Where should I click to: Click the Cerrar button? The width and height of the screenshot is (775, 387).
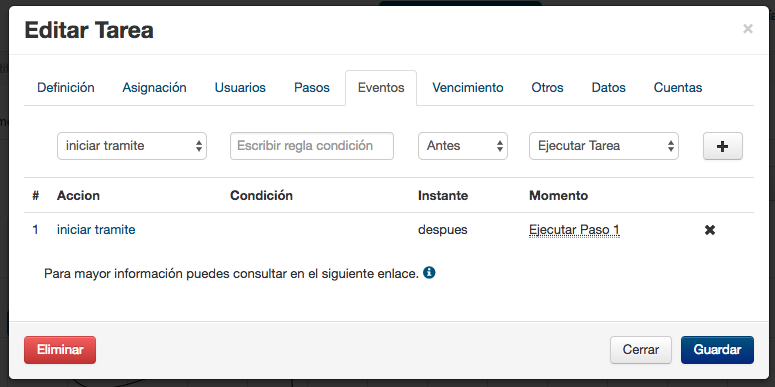(x=641, y=350)
